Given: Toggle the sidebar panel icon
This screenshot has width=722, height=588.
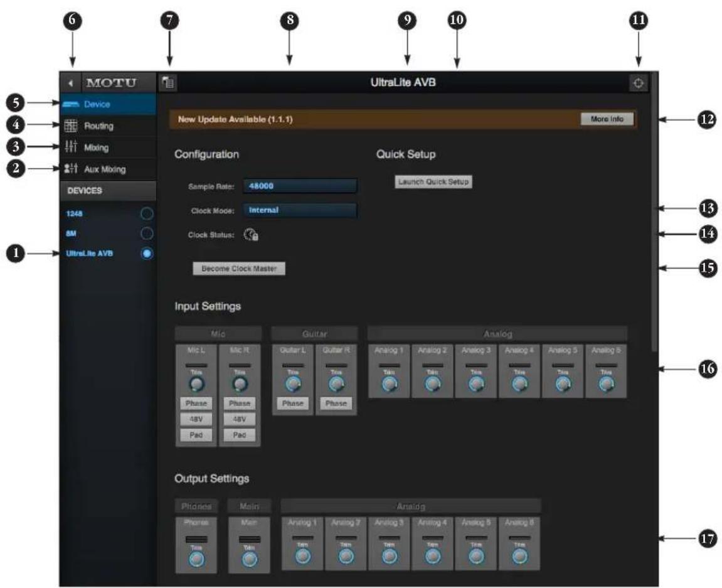Looking at the screenshot, I should click(168, 83).
